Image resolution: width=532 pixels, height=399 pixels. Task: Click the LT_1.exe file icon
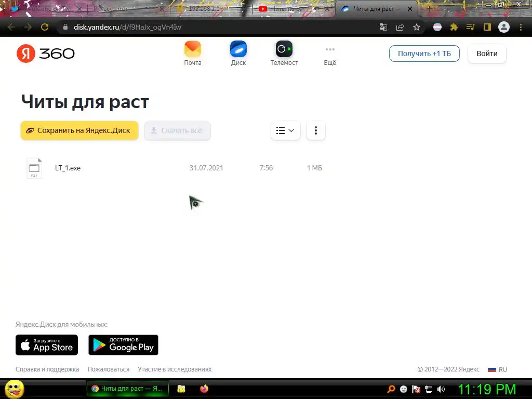click(x=34, y=168)
